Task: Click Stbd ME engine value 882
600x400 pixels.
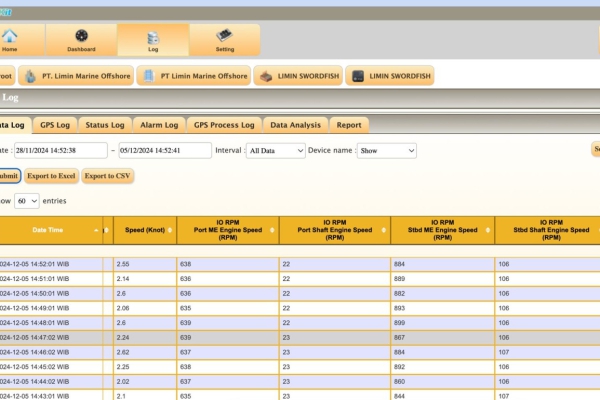Action: (399, 294)
